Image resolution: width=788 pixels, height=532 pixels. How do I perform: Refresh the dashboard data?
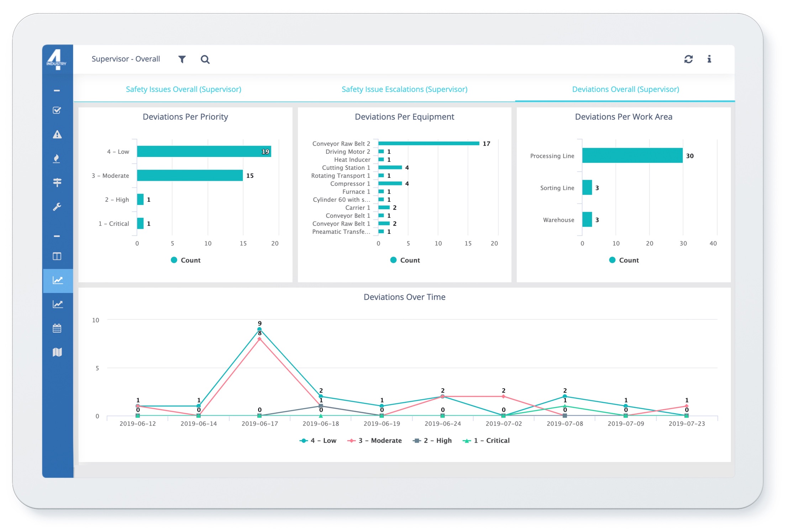click(x=688, y=59)
